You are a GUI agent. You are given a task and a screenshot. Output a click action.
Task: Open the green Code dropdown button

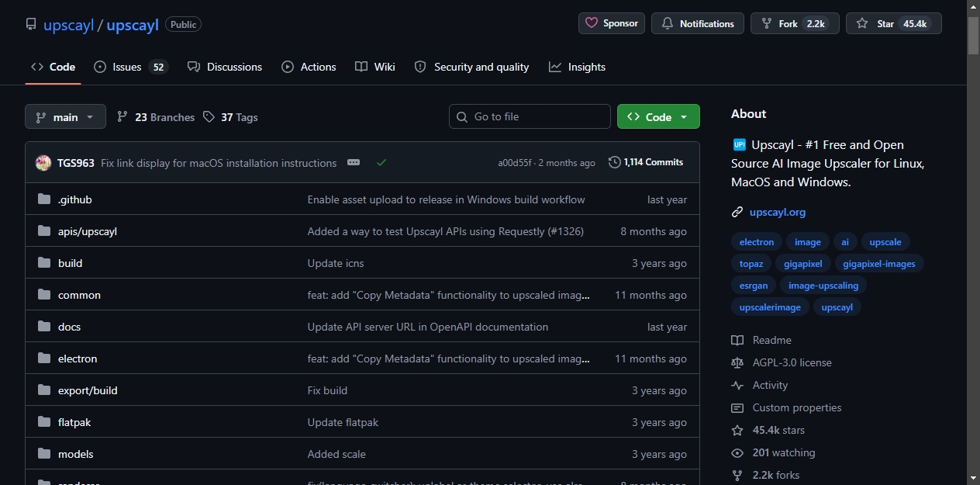point(658,116)
